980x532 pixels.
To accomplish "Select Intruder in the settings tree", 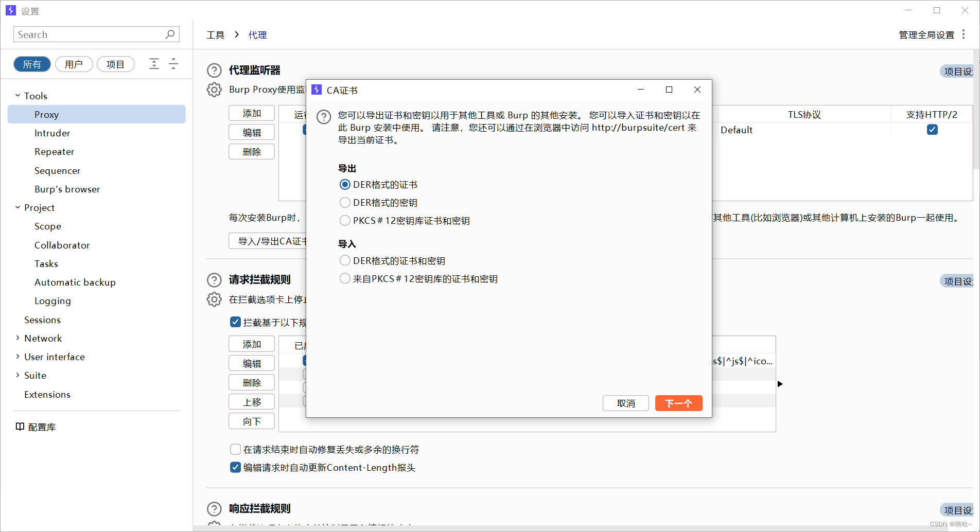I will pyautogui.click(x=52, y=133).
